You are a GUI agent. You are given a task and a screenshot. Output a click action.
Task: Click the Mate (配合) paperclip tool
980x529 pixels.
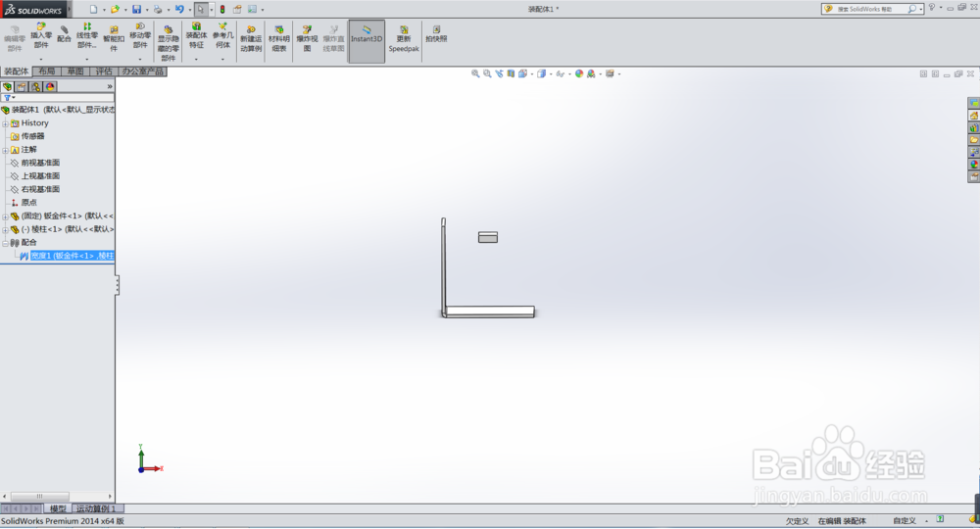click(64, 33)
